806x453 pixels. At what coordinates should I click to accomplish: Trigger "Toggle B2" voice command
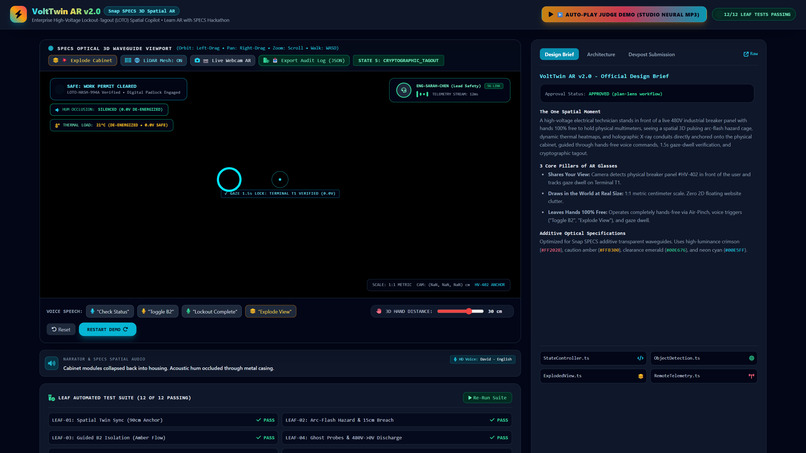click(157, 311)
